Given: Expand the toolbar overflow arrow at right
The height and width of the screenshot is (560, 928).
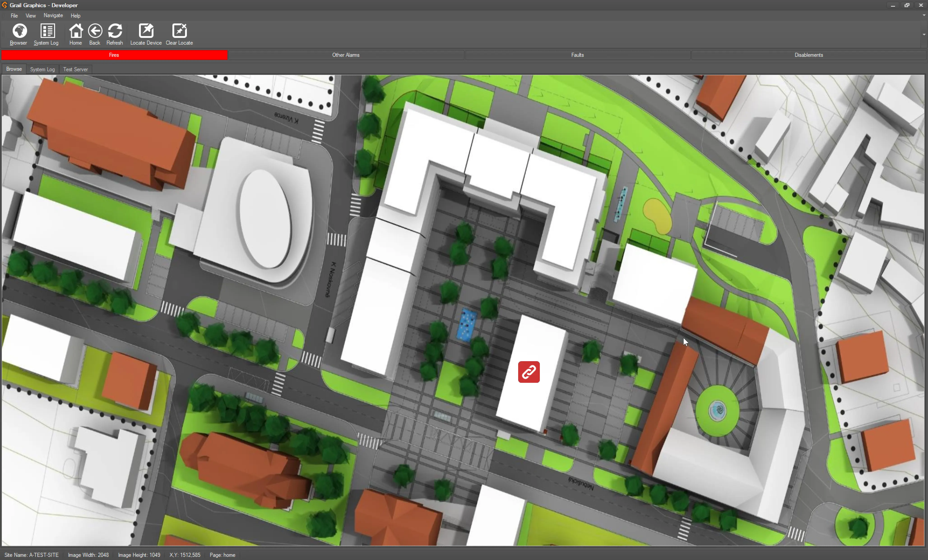Looking at the screenshot, I should [x=924, y=35].
